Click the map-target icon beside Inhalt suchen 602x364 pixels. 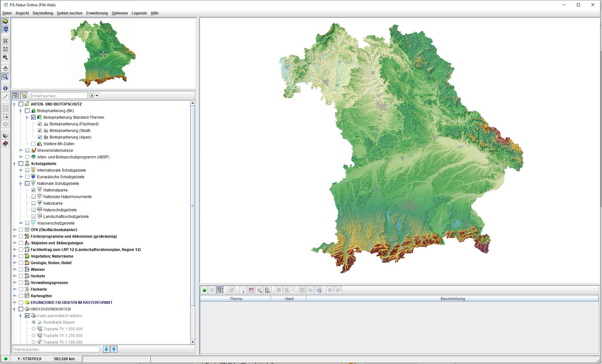[x=24, y=96]
